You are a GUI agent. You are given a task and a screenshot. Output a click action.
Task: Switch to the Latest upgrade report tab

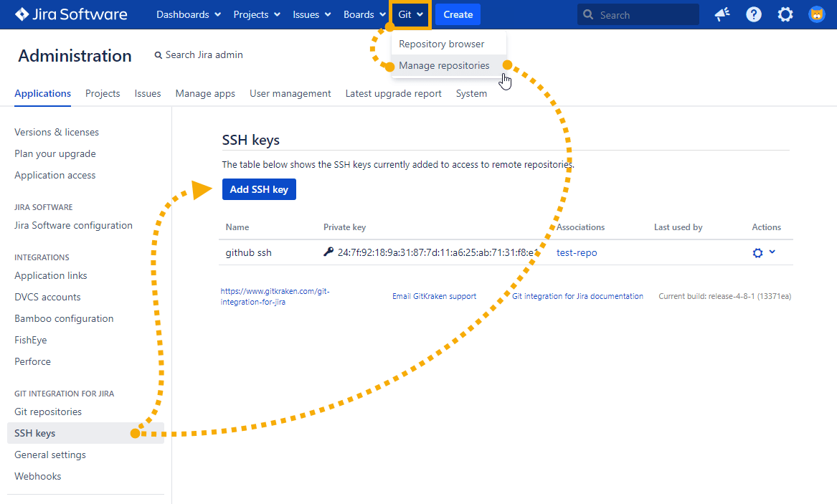coord(394,94)
